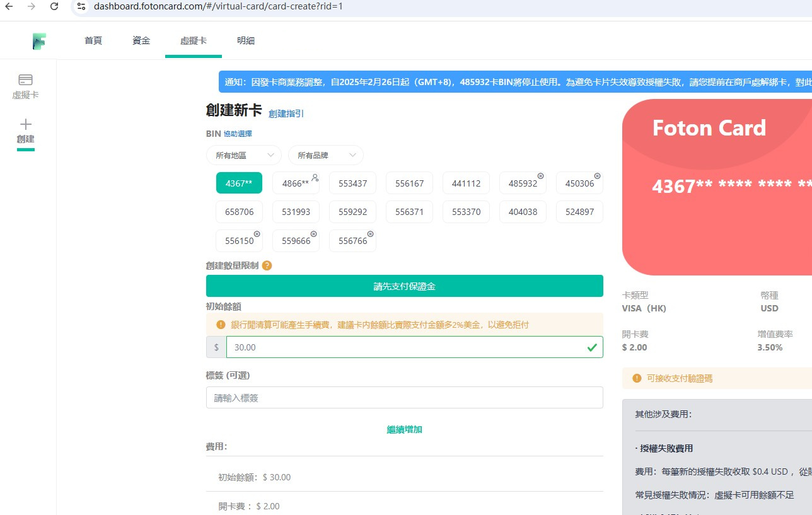Select BIN 559292

pos(353,212)
